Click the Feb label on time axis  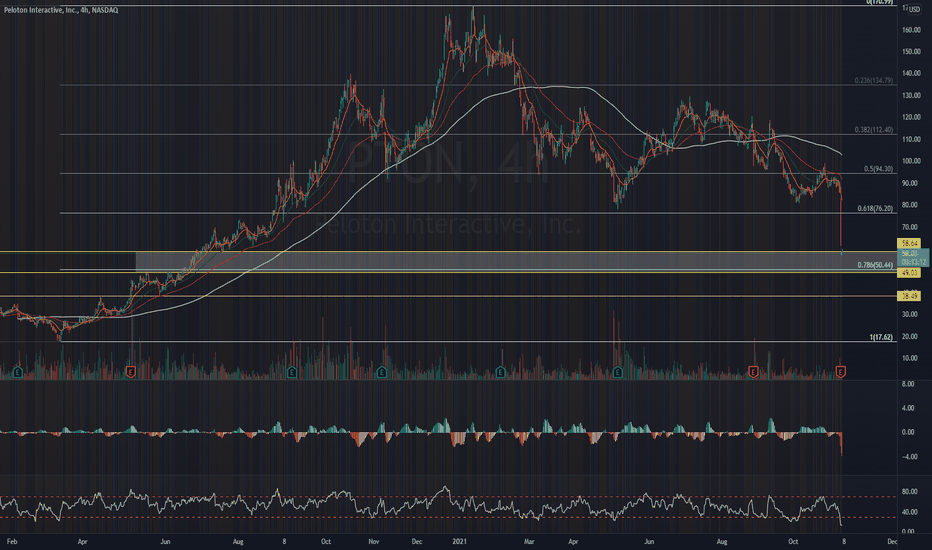point(12,542)
